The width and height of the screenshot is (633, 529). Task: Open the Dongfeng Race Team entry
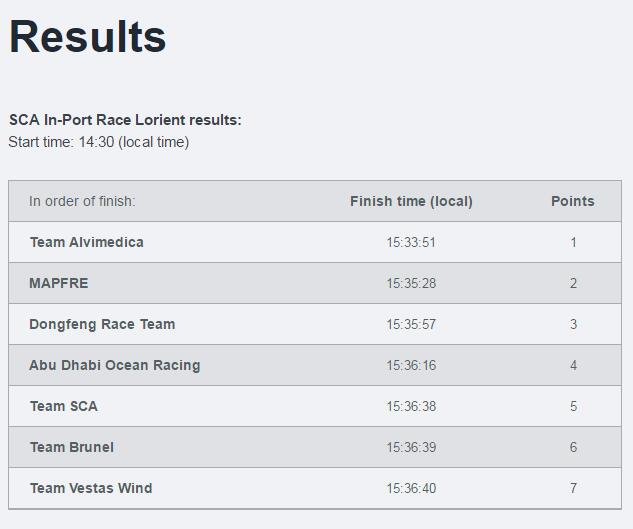pyautogui.click(x=102, y=324)
